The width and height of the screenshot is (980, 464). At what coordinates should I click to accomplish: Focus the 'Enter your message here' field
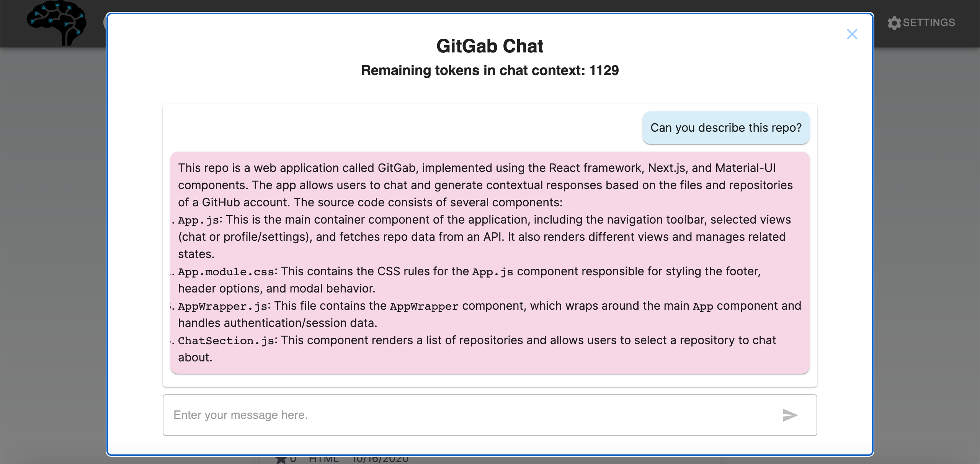coord(471,415)
